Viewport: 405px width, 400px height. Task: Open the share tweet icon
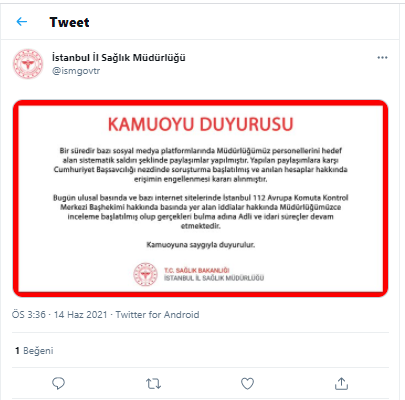click(x=341, y=384)
